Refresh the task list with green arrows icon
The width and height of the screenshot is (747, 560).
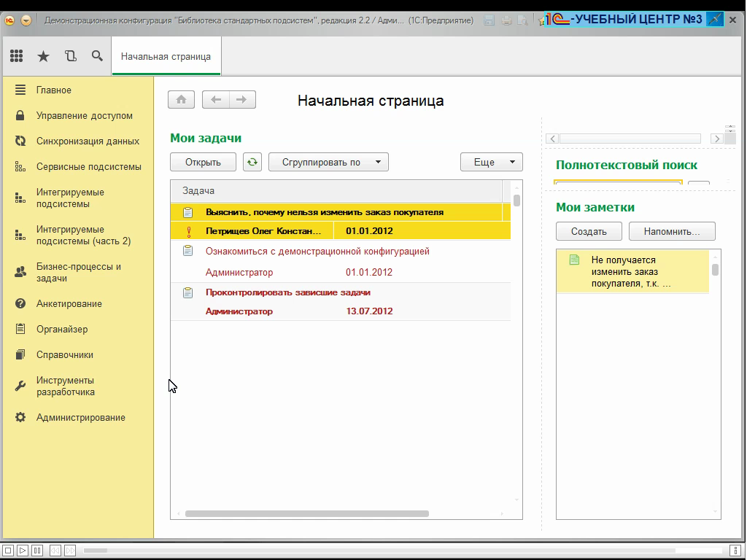click(x=252, y=162)
